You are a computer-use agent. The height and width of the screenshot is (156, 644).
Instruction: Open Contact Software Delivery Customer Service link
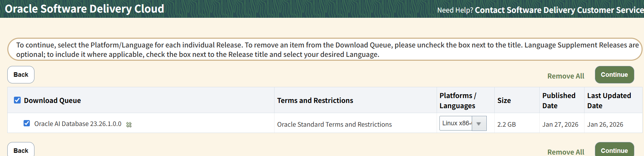click(x=559, y=10)
